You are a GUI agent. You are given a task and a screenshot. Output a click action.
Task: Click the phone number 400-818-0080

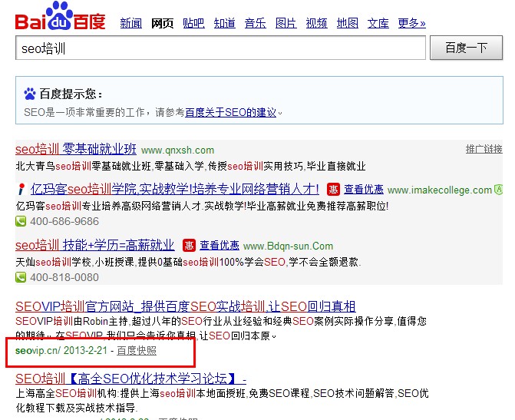pyautogui.click(x=64, y=277)
